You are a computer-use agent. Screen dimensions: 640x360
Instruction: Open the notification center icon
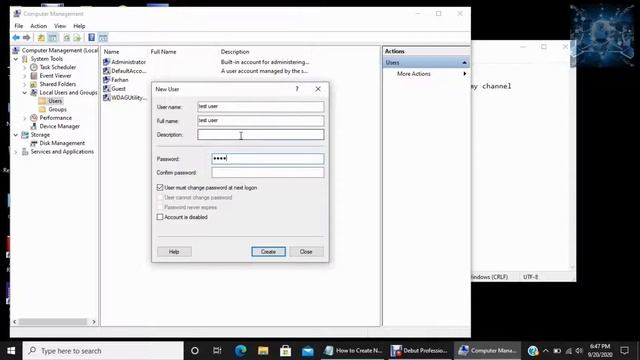click(x=624, y=351)
